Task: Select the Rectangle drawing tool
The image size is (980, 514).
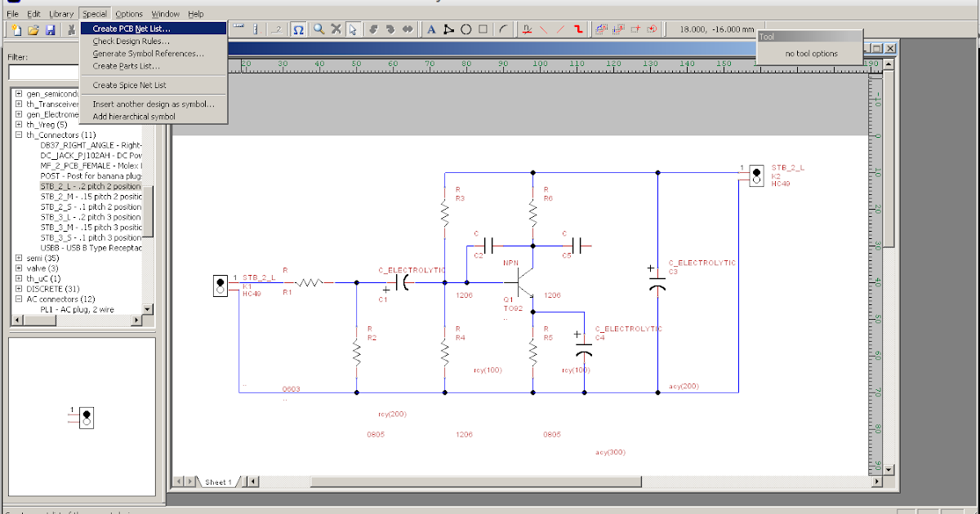Action: click(482, 29)
